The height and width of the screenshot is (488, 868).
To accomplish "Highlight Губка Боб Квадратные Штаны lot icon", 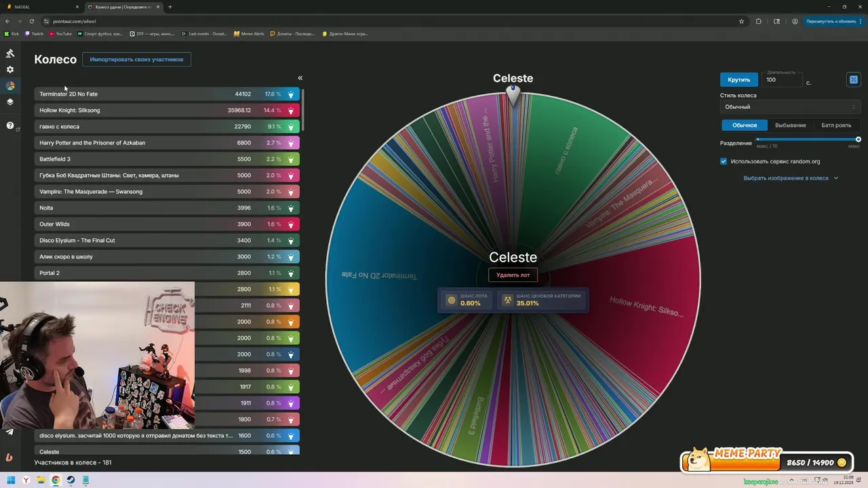I will tap(291, 176).
